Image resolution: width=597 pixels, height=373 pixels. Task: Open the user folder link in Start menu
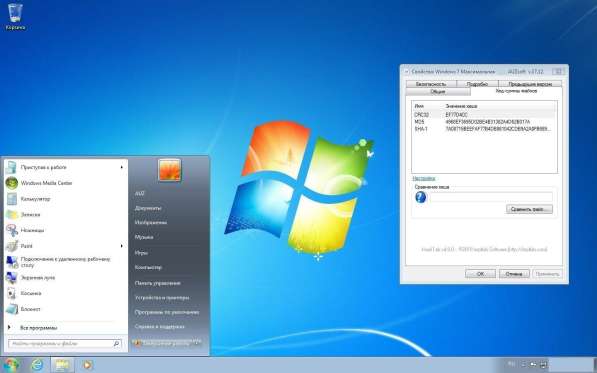(x=139, y=193)
